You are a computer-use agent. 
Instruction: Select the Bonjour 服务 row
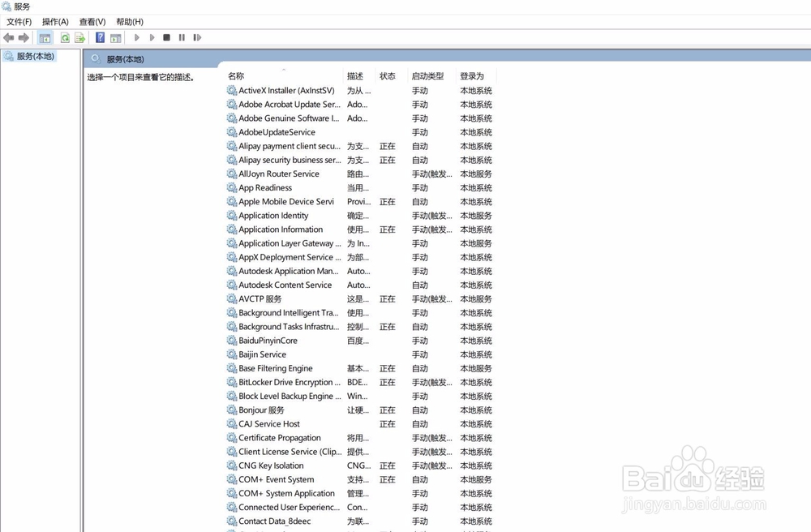coord(361,410)
